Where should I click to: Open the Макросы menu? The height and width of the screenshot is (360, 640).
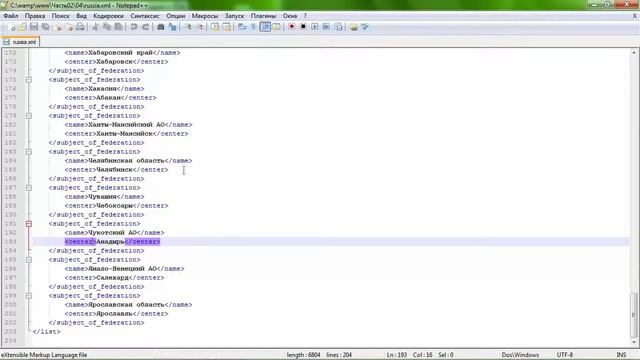point(205,16)
